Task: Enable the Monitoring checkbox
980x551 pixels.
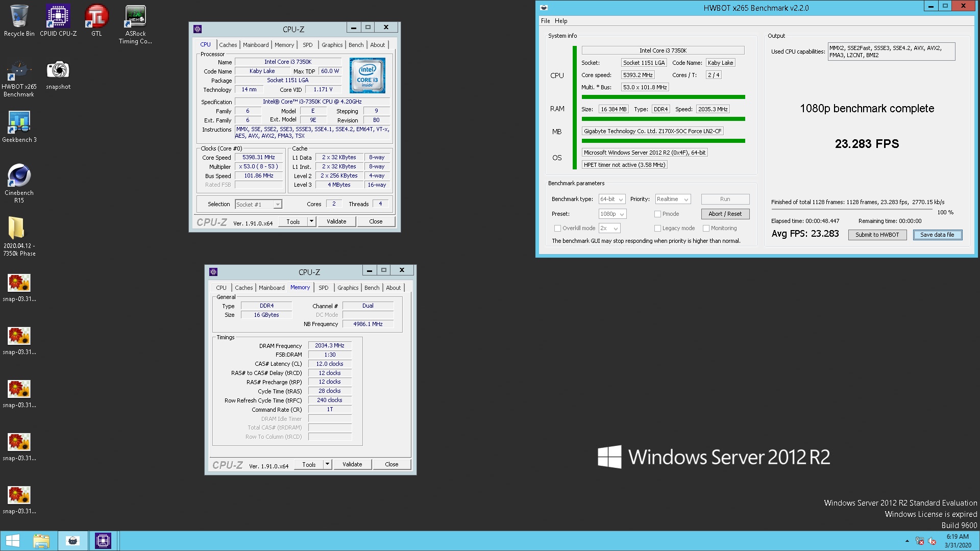Action: click(706, 228)
